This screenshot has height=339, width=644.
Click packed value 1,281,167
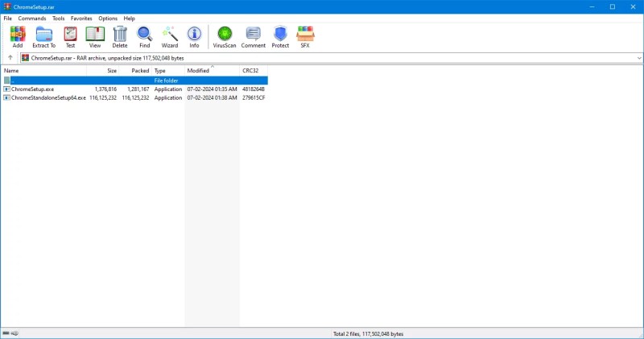coord(138,89)
